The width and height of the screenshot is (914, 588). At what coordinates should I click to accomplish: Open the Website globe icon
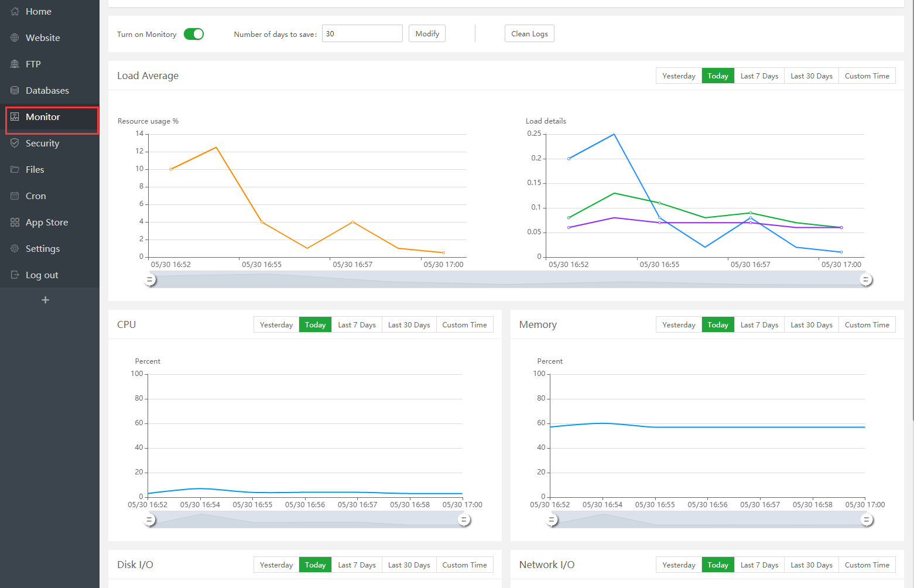click(x=15, y=38)
